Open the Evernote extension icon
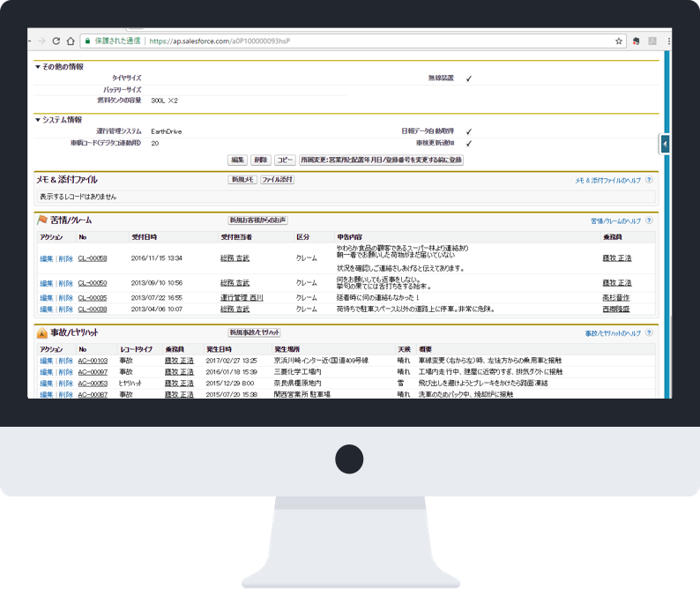The width and height of the screenshot is (700, 589). [637, 41]
